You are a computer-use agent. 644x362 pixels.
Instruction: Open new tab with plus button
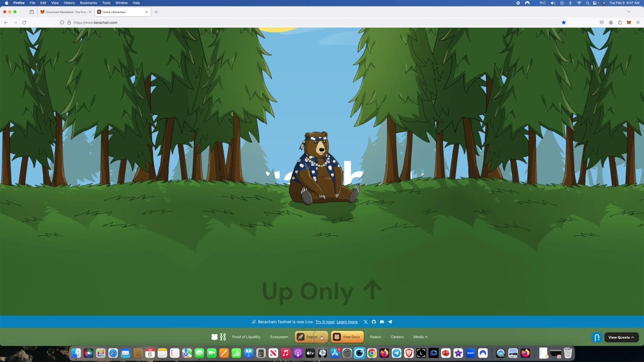coord(156,12)
